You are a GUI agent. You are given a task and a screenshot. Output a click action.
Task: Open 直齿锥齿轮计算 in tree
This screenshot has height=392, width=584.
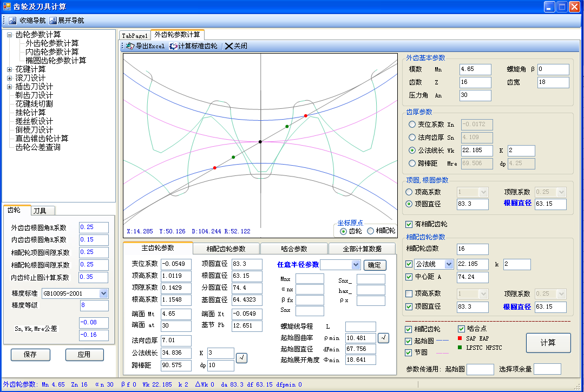[42, 139]
